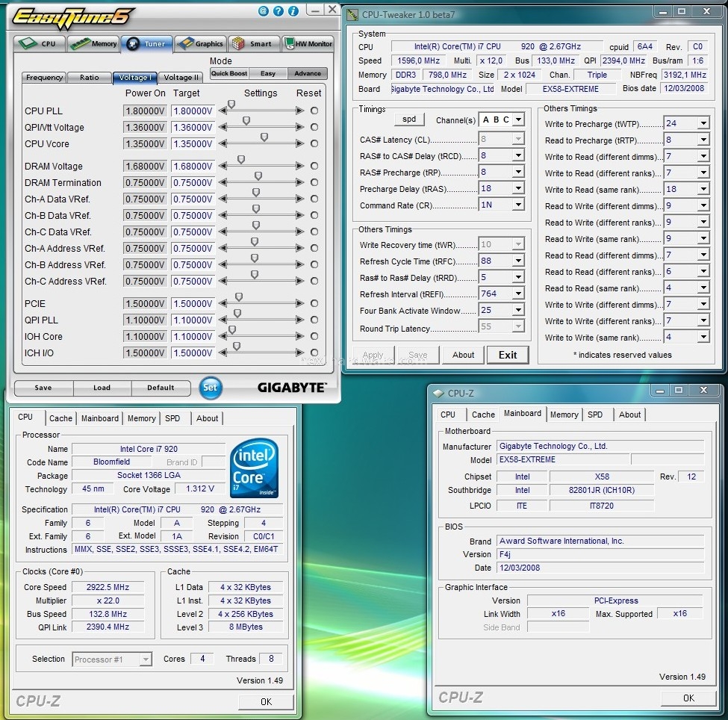This screenshot has width=728, height=720.
Task: Click the Exit button in CPU-Tweaker
Action: pos(508,356)
